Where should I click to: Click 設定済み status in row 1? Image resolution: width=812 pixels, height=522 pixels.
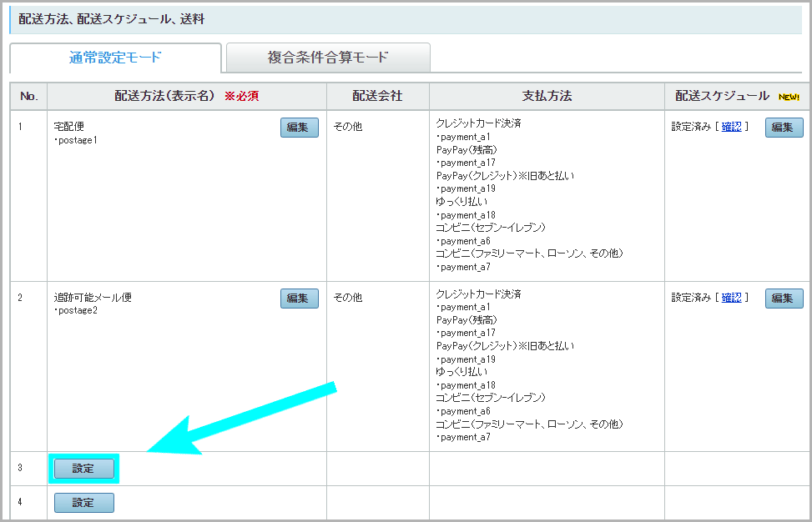pyautogui.click(x=691, y=127)
